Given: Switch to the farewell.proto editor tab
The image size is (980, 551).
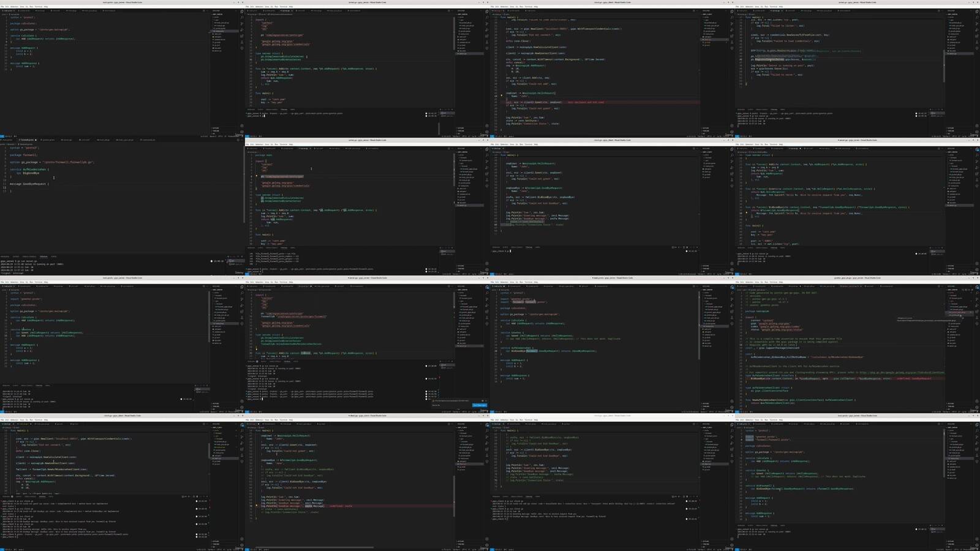Looking at the screenshot, I should [x=26, y=141].
